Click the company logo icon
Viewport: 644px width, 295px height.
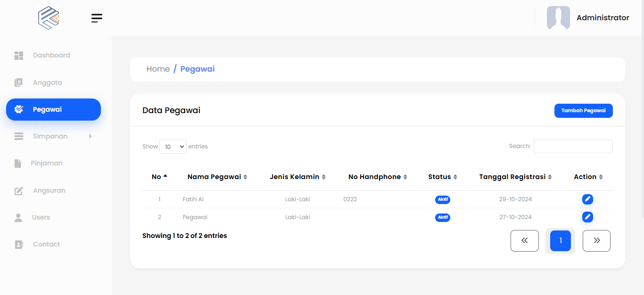coord(49,18)
